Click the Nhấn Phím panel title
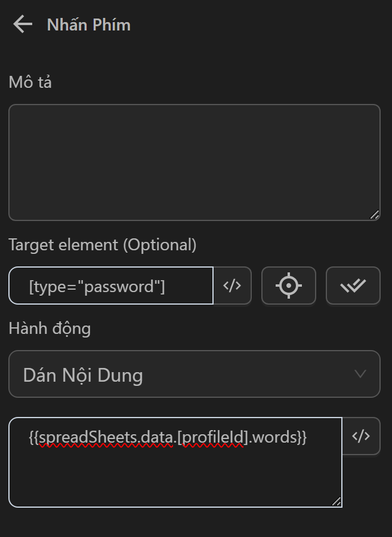Screen dimensions: 392x537 (x=88, y=25)
